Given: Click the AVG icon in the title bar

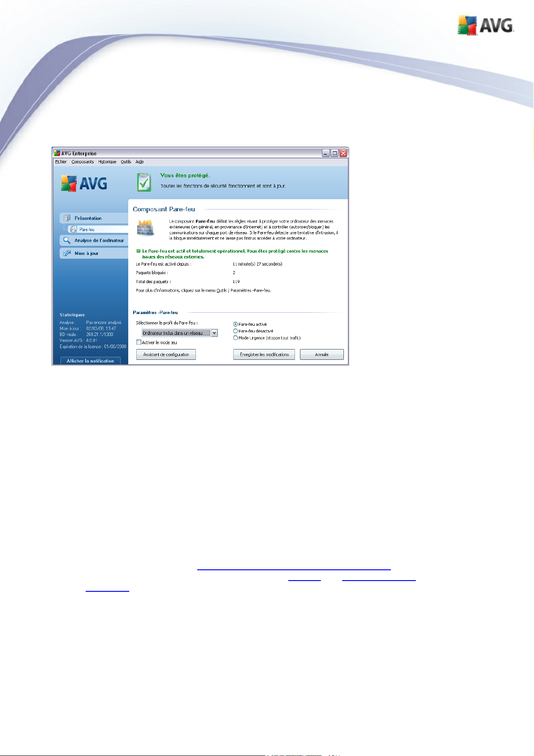Looking at the screenshot, I should coord(57,153).
